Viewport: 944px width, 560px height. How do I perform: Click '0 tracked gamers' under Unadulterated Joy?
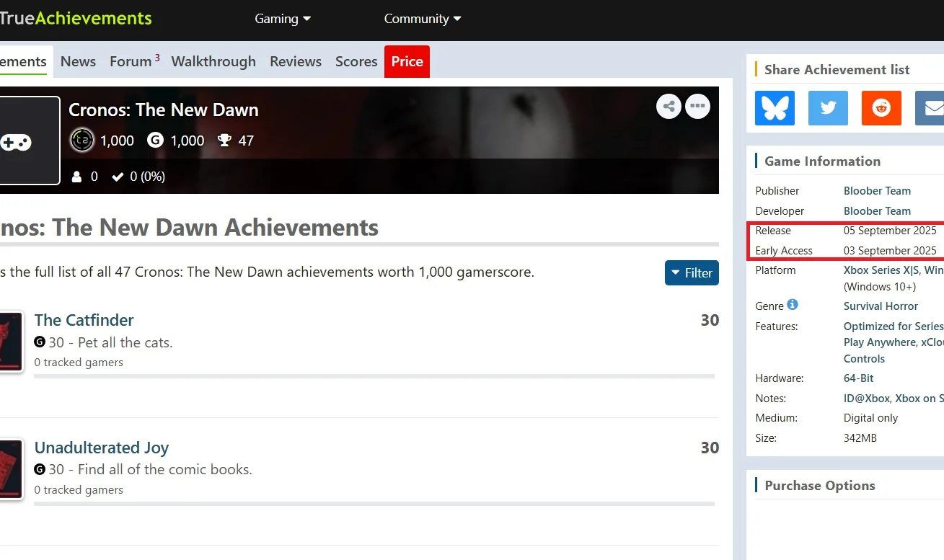(x=79, y=490)
